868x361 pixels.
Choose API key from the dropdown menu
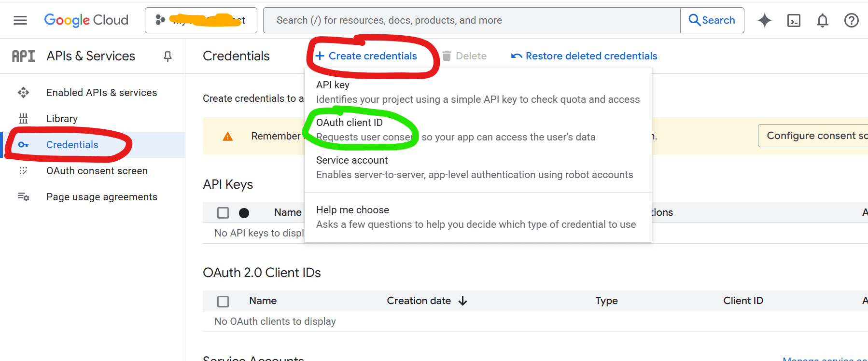coord(478,92)
